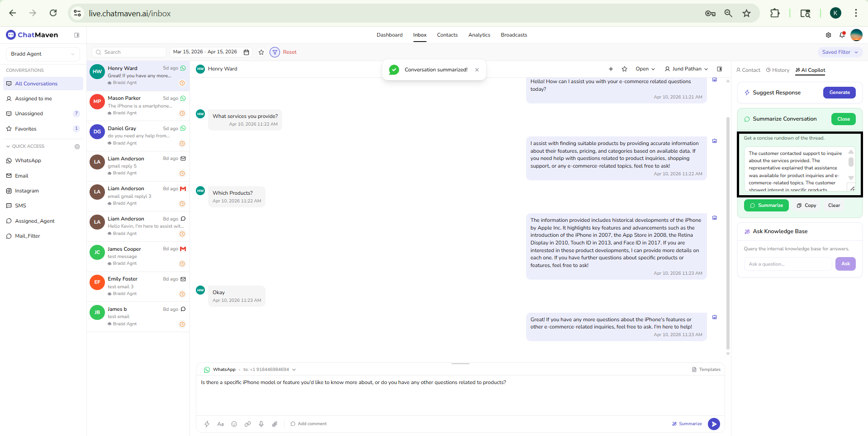Viewport: 868px width, 436px height.
Task: Open the Bradd Agent selector dropdown
Action: click(x=43, y=54)
